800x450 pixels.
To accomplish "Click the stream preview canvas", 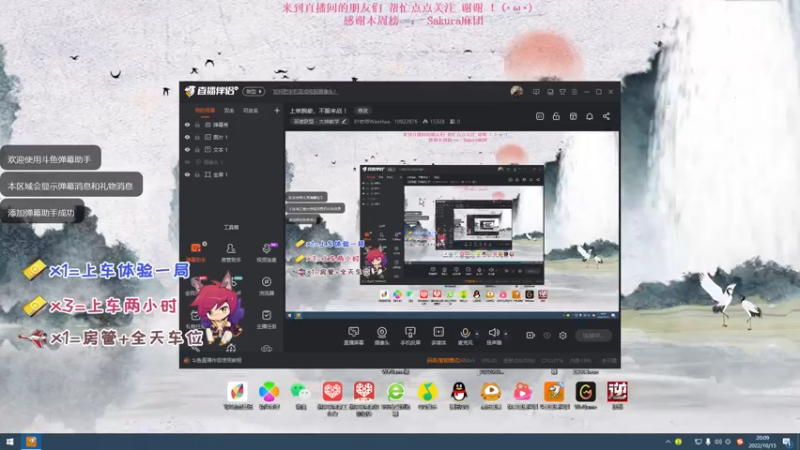I will 452,226.
